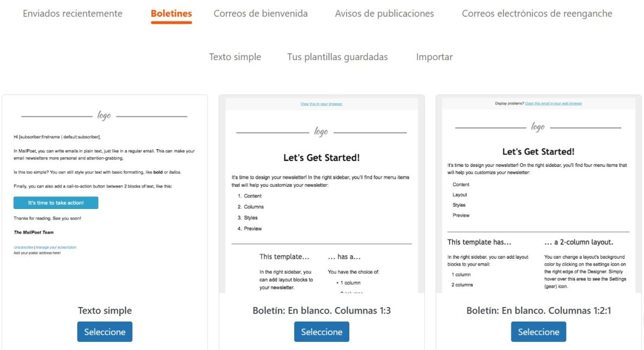Click 'Boletín: En blanco. Columnas 1:3' title
This screenshot has height=350, width=644.
[x=321, y=310]
